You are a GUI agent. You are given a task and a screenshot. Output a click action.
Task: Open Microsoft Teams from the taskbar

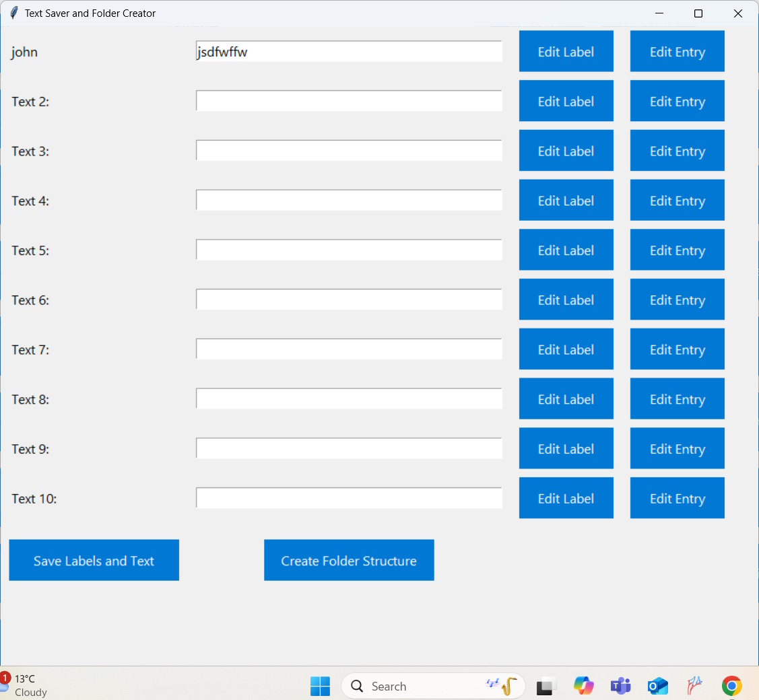[620, 686]
